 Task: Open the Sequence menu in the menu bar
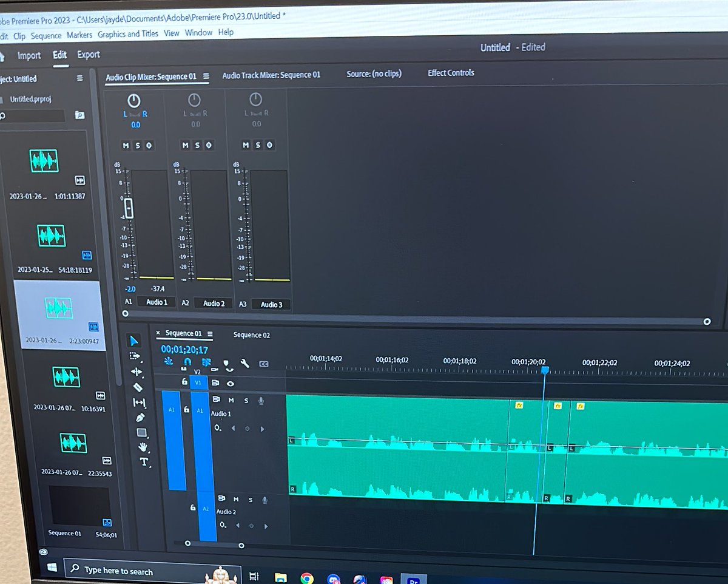click(46, 35)
